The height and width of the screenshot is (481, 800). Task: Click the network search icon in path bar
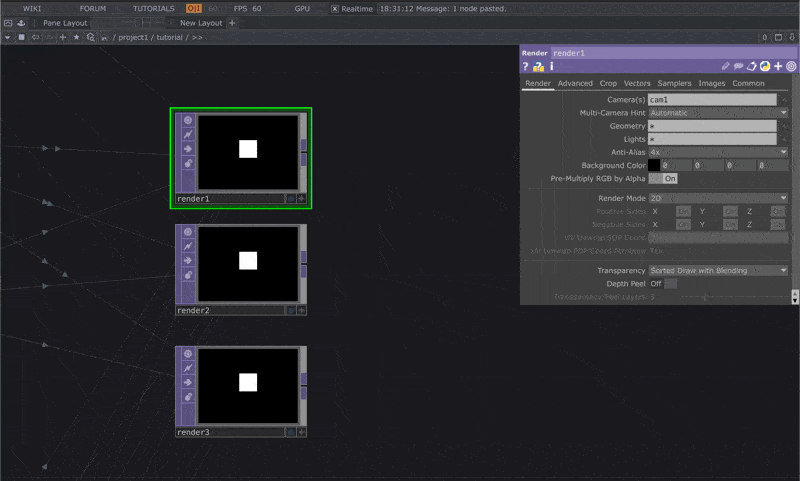click(90, 37)
